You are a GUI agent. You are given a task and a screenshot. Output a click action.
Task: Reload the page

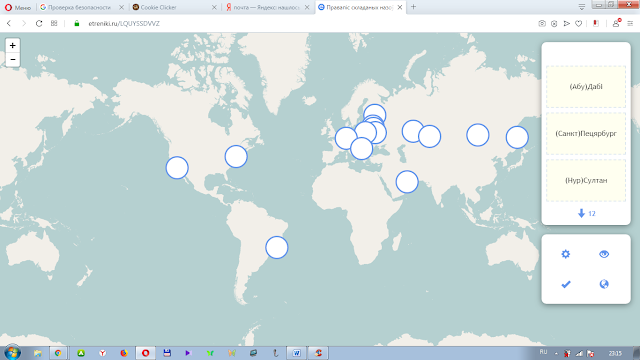[39, 24]
